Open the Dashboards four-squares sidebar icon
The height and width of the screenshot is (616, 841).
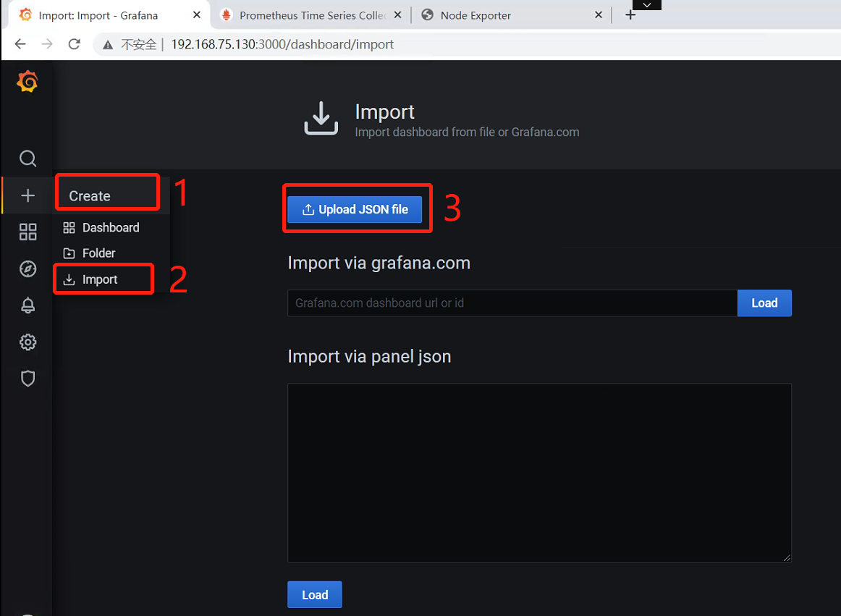coord(28,232)
